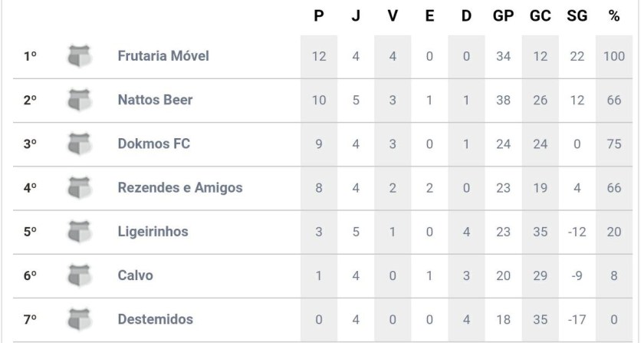This screenshot has height=343, width=644.
Task: Click the Frutaria Móvel team crest icon
Action: (x=79, y=56)
